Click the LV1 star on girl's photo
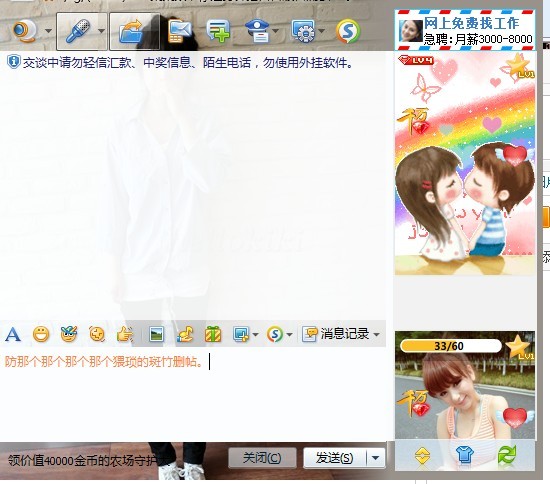This screenshot has width=550, height=484. [519, 347]
